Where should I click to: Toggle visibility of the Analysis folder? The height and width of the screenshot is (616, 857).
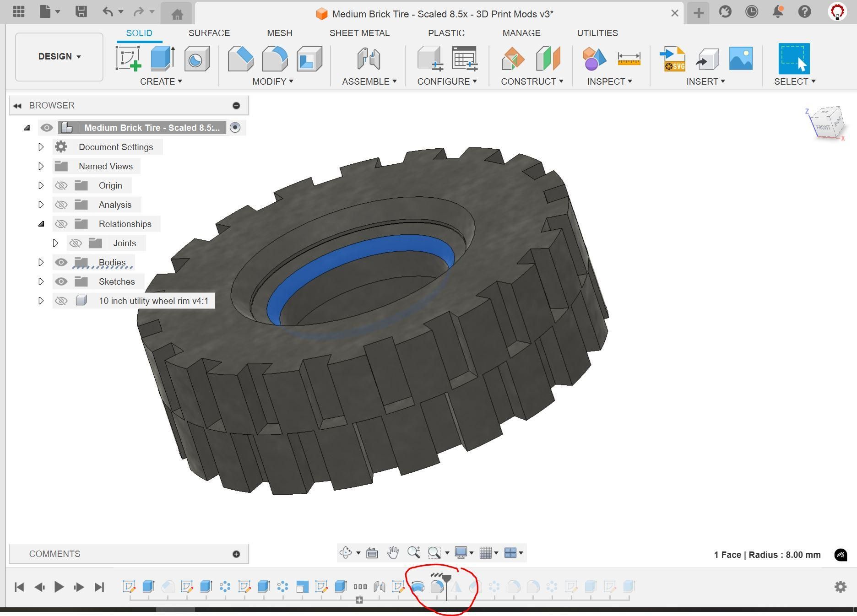(61, 205)
